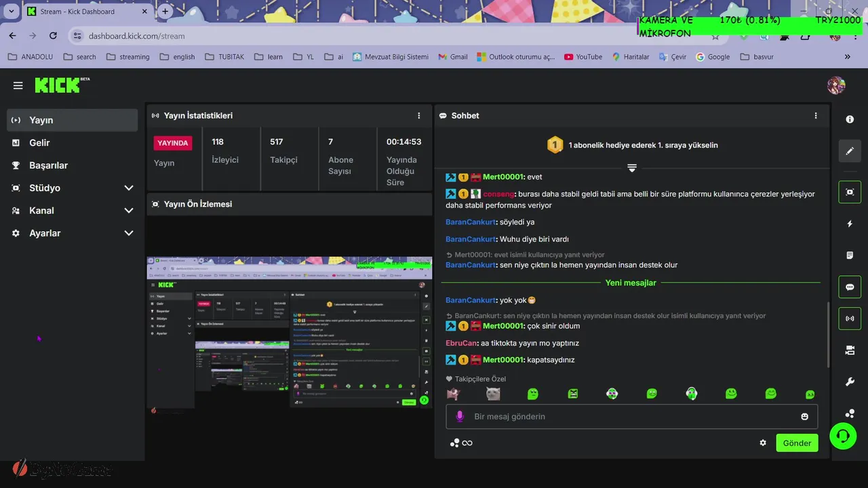
Task: Open a new browser tab
Action: (165, 12)
